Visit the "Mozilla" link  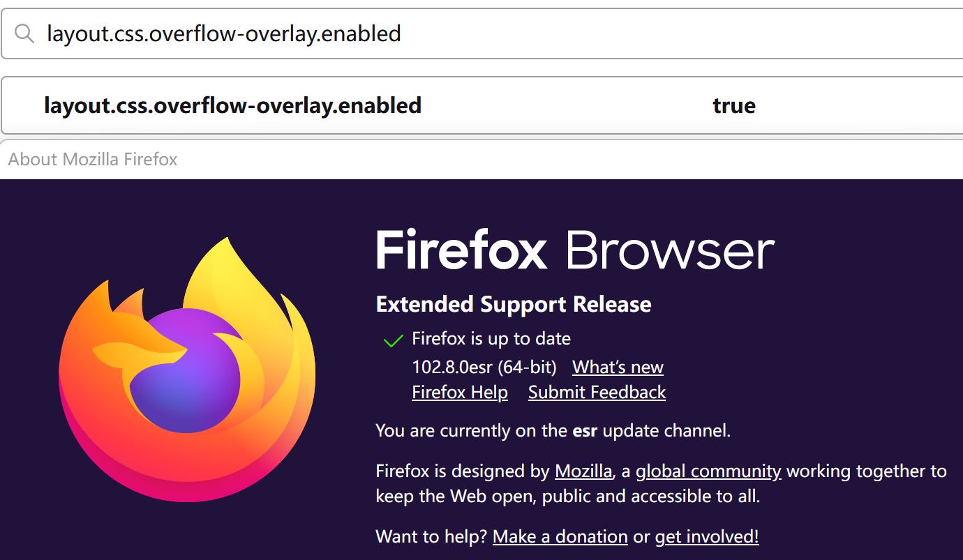tap(583, 471)
